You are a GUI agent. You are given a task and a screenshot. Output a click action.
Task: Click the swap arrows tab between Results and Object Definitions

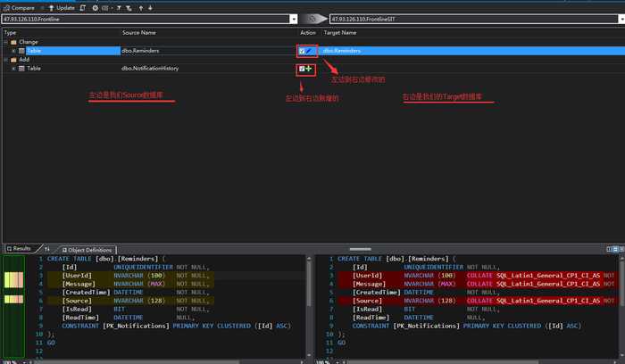tap(47, 249)
